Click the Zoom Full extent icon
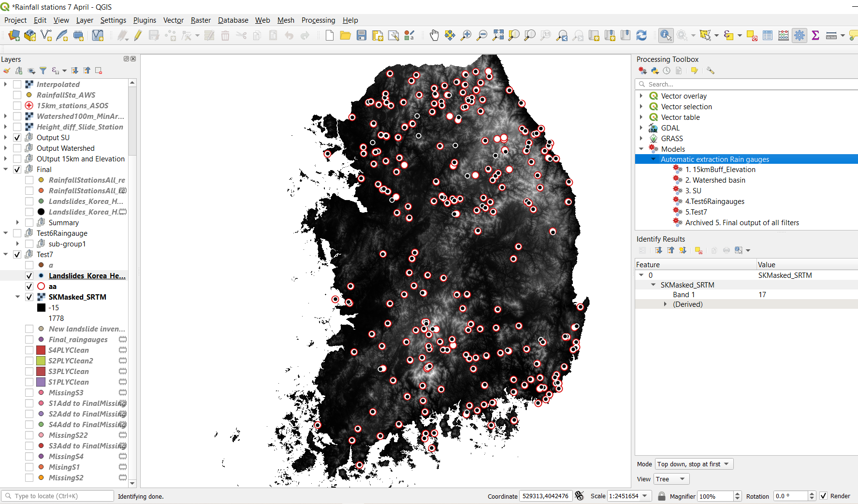Image resolution: width=858 pixels, height=504 pixels. tap(498, 35)
